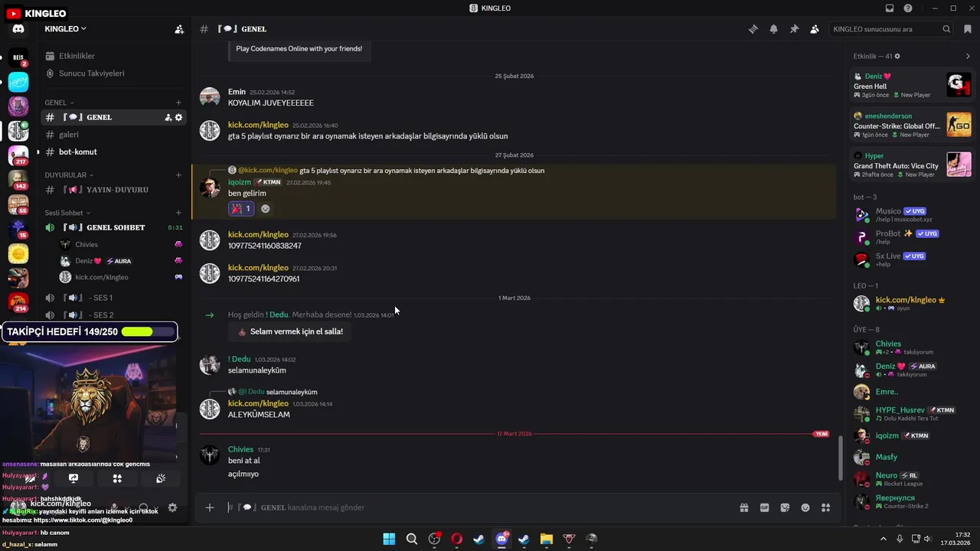
Task: Add a channel to DUYURULAR category
Action: tap(178, 175)
